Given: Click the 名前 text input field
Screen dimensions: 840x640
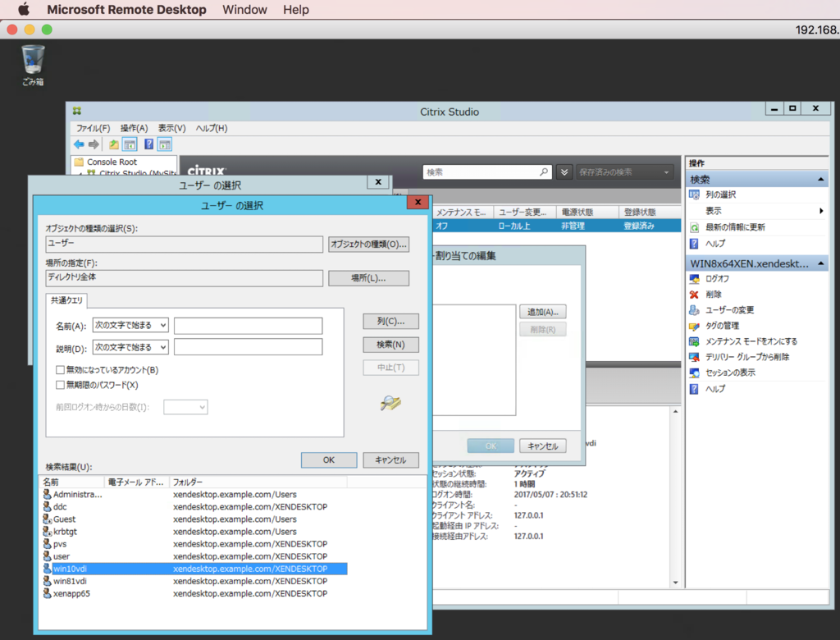Looking at the screenshot, I should point(248,326).
